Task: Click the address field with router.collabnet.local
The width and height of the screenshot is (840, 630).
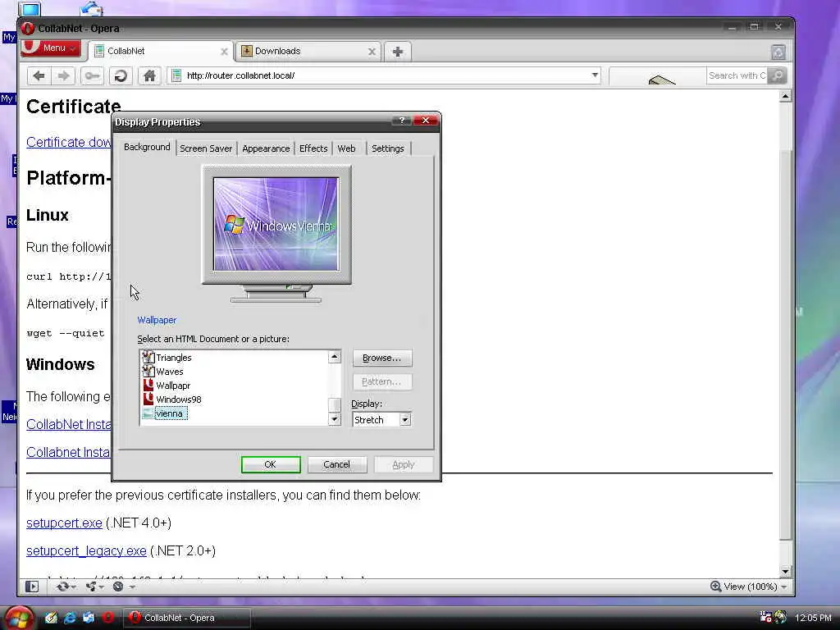Action: 386,75
